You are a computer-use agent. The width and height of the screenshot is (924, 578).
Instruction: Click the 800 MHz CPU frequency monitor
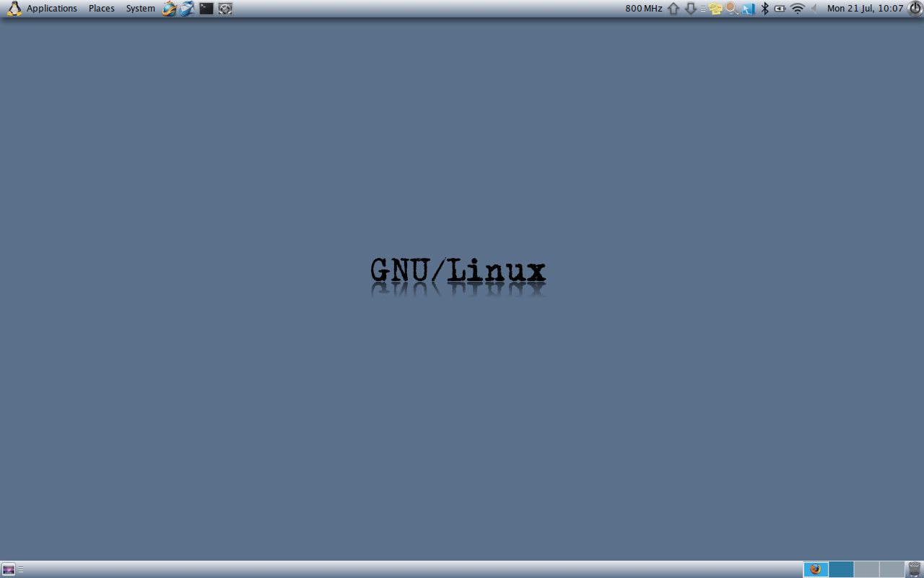(644, 9)
